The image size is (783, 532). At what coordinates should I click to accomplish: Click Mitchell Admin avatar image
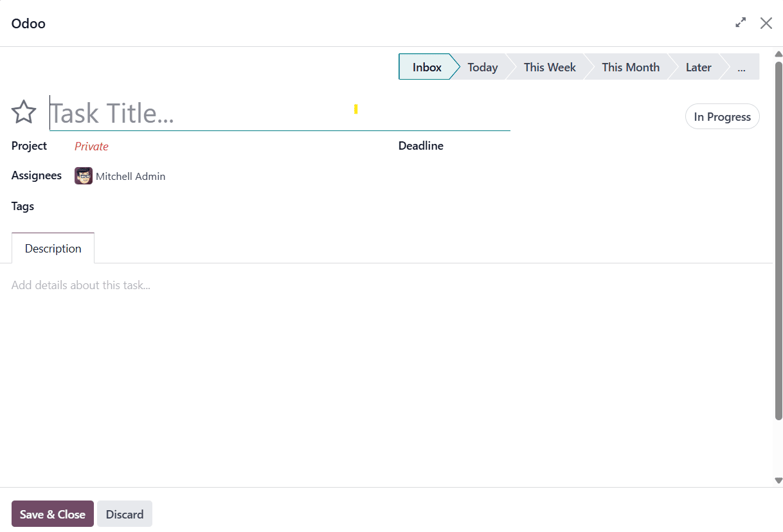[84, 176]
